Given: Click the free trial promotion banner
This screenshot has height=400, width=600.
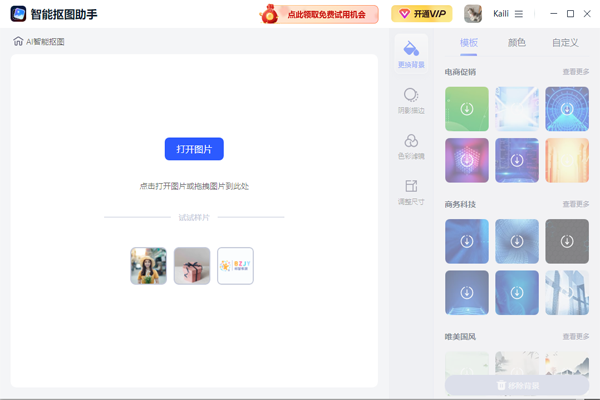Looking at the screenshot, I should (x=318, y=14).
